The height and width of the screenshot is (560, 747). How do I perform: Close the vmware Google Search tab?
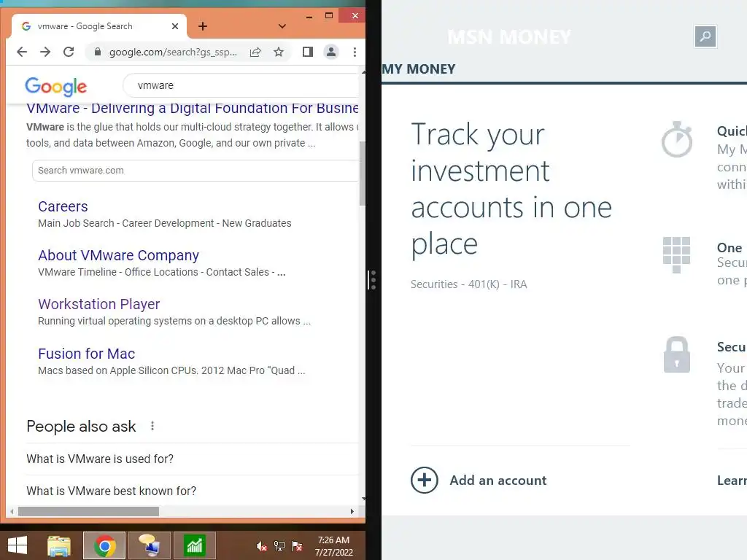(x=175, y=26)
